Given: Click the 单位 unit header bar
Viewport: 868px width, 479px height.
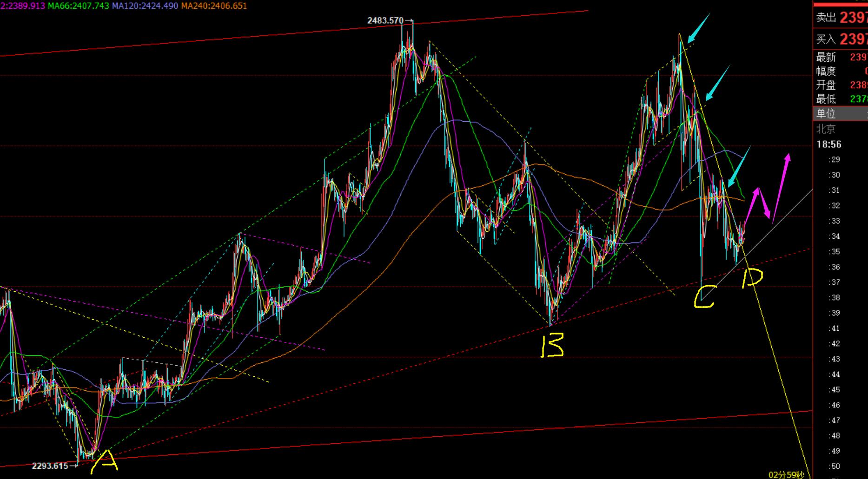Looking at the screenshot, I should pyautogui.click(x=841, y=113).
